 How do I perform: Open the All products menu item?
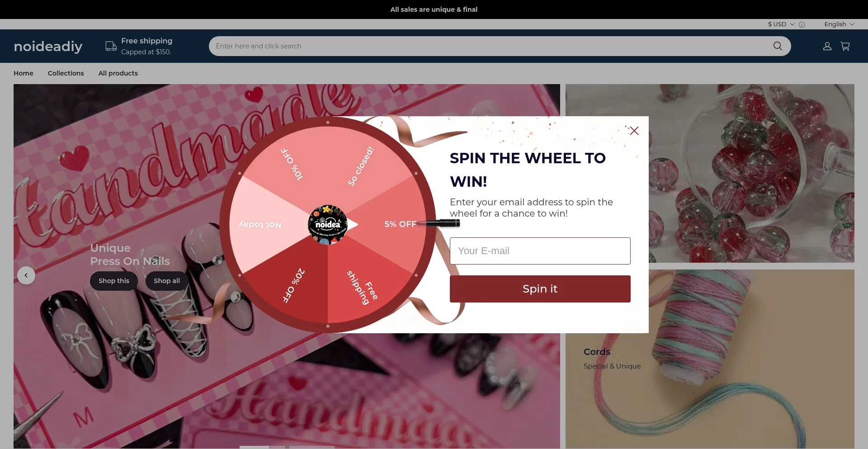coord(118,73)
